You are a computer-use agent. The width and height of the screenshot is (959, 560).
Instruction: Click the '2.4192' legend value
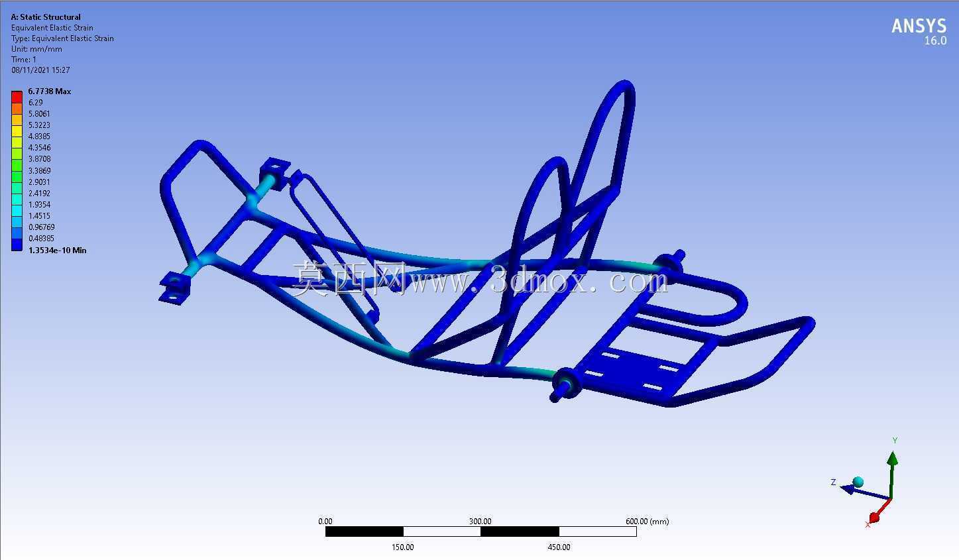point(39,194)
